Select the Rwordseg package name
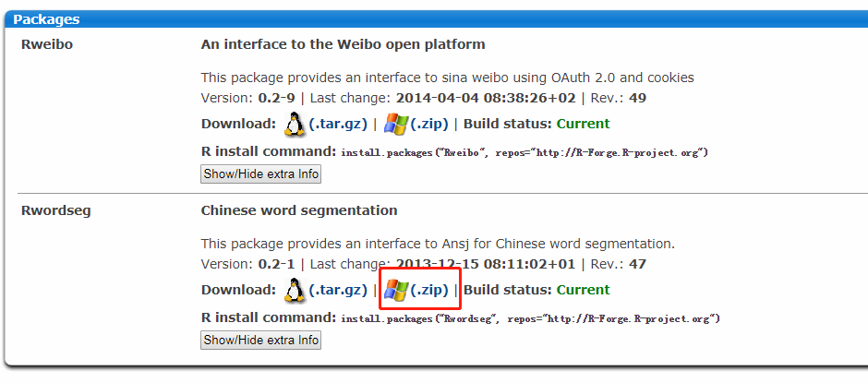This screenshot has height=383, width=868. pos(56,210)
